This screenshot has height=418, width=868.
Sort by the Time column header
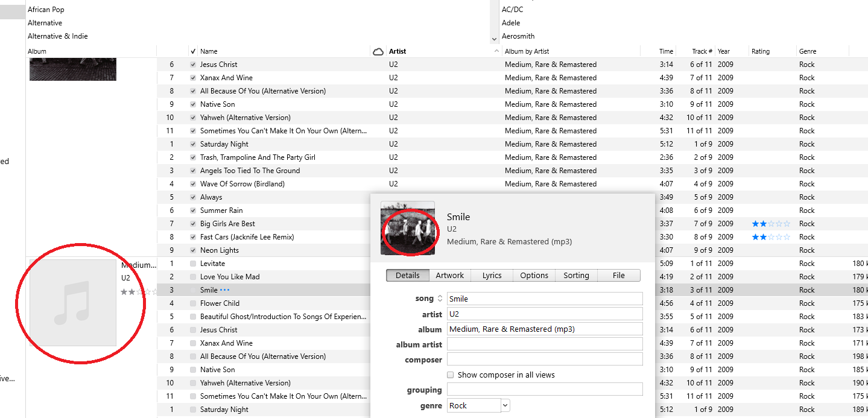666,51
